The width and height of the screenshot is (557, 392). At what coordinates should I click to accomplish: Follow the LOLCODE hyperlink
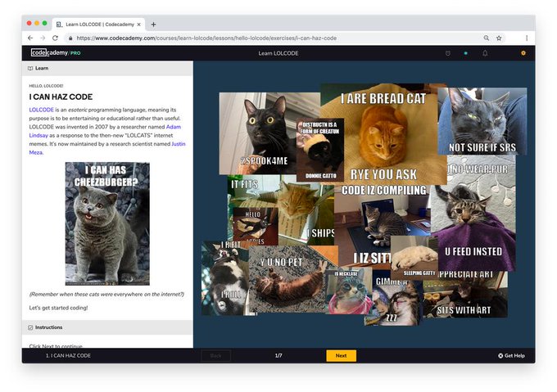[41, 110]
